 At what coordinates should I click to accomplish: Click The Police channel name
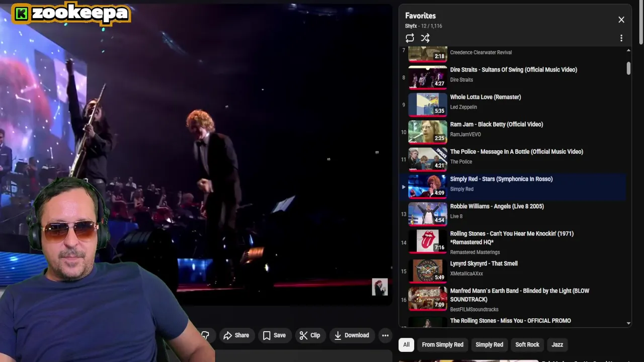click(x=461, y=162)
